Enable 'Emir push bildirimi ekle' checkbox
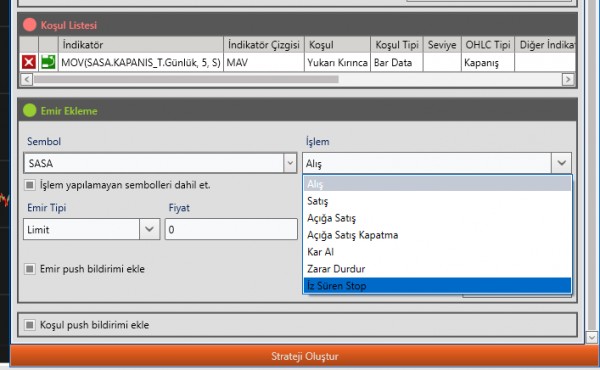The height and width of the screenshot is (370, 600). coord(29,269)
